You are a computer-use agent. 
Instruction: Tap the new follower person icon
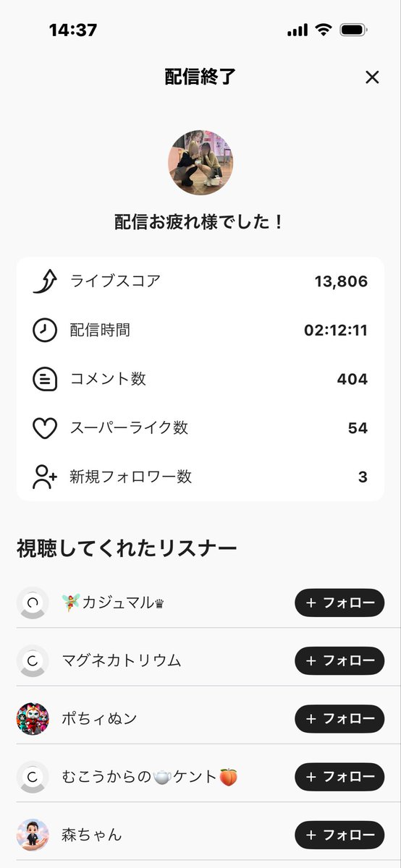point(45,477)
